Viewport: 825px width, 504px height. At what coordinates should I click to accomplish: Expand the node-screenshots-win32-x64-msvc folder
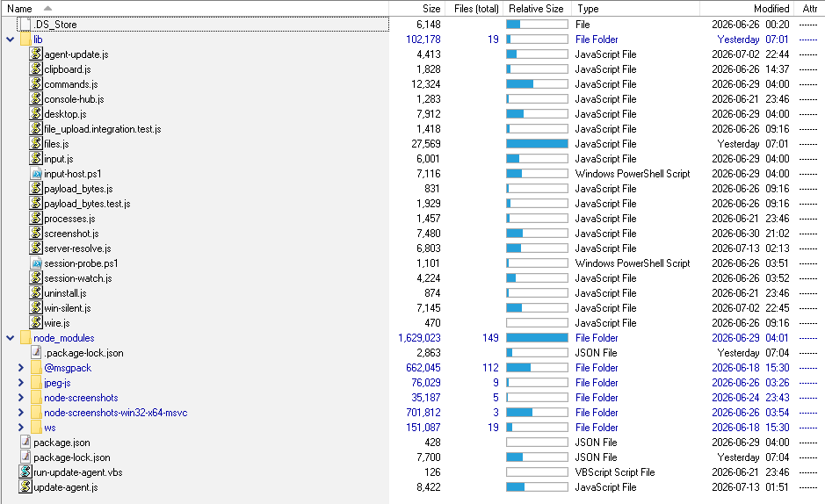[x=21, y=413]
